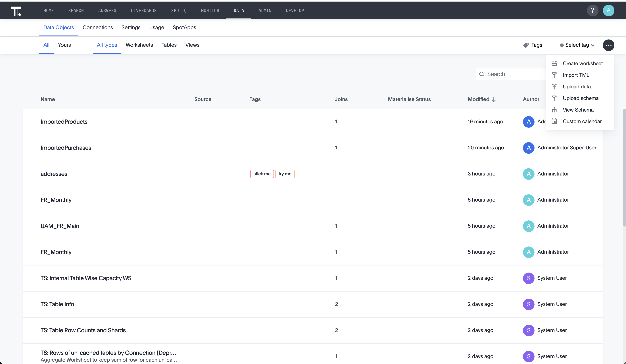Open the Answers nav item
Image resolution: width=626 pixels, height=364 pixels.
click(x=107, y=11)
